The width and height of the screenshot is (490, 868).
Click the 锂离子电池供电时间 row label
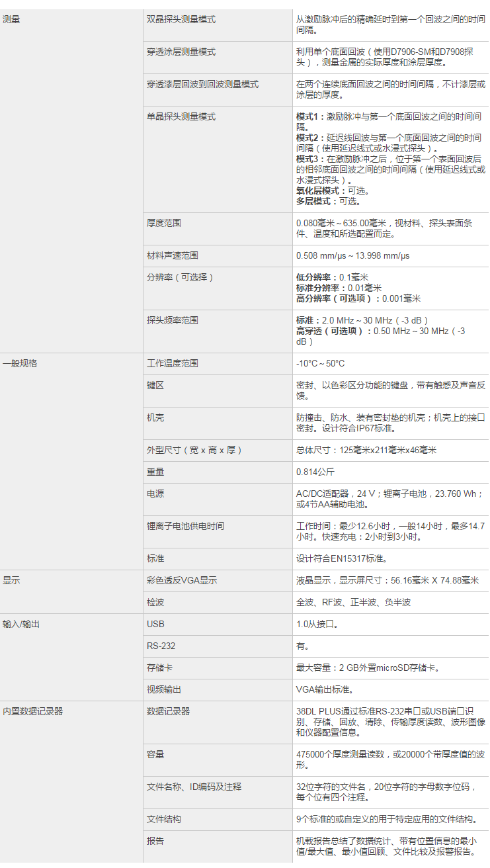pos(184,527)
